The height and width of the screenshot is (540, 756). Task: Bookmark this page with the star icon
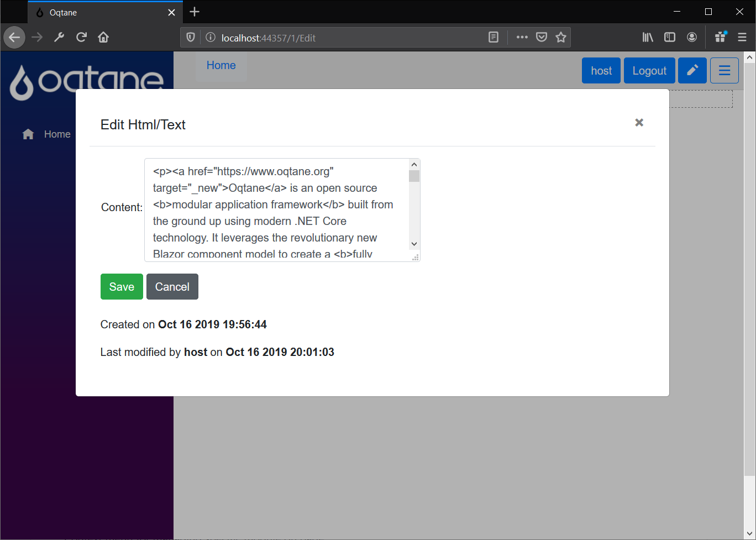tap(561, 38)
